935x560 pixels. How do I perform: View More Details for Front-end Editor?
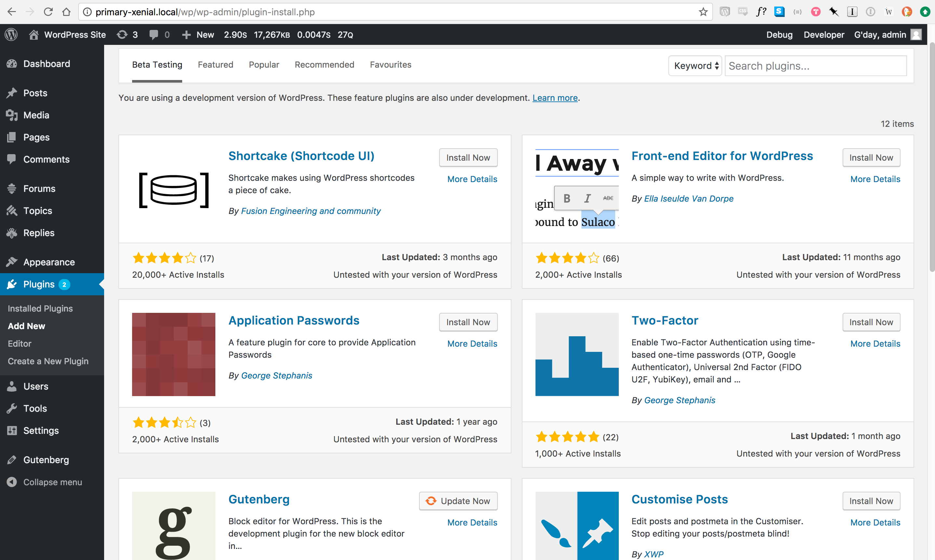(875, 179)
